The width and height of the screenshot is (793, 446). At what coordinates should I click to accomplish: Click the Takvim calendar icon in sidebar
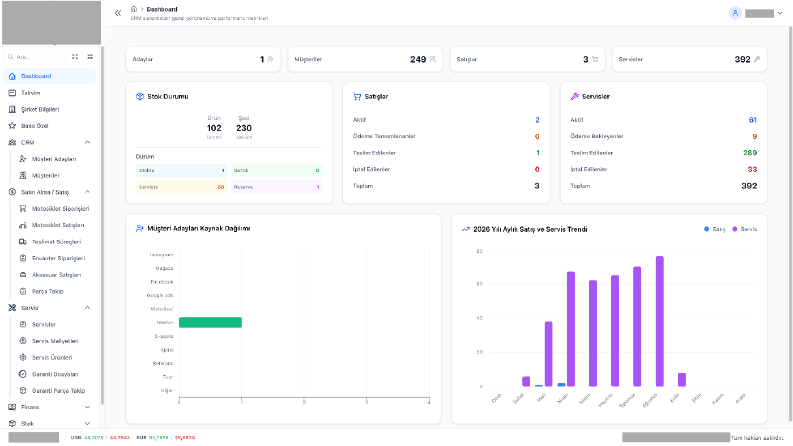[x=12, y=93]
